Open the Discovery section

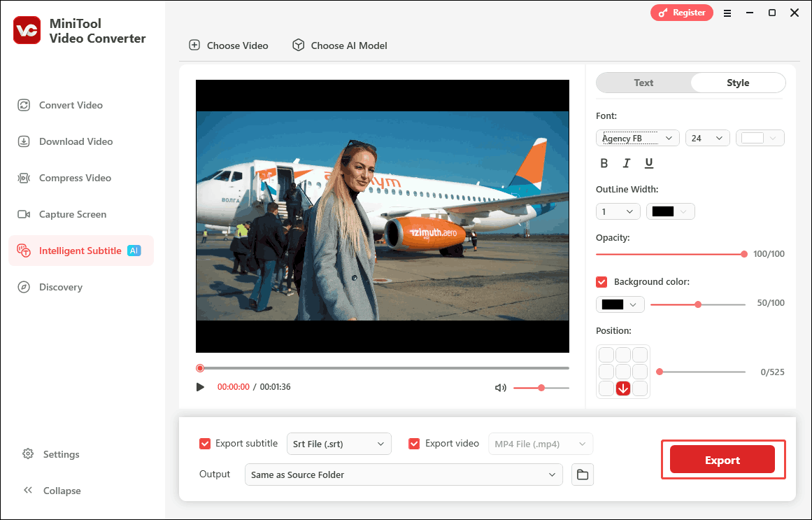pyautogui.click(x=59, y=287)
